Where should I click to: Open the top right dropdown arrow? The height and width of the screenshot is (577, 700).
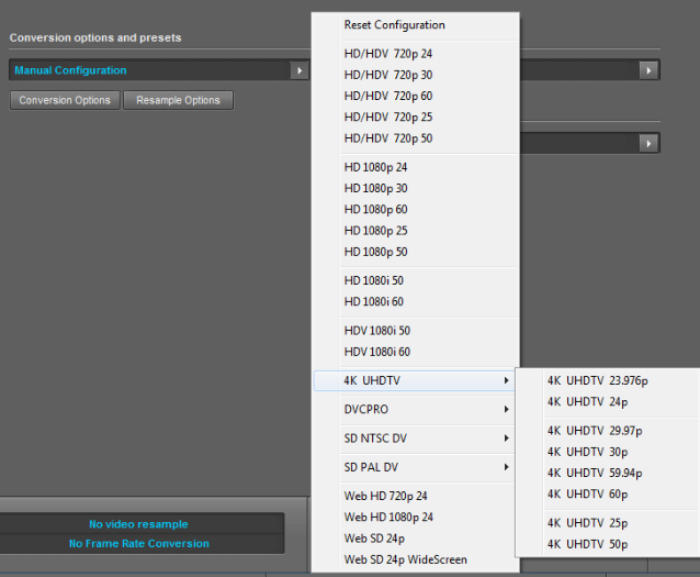pyautogui.click(x=649, y=71)
